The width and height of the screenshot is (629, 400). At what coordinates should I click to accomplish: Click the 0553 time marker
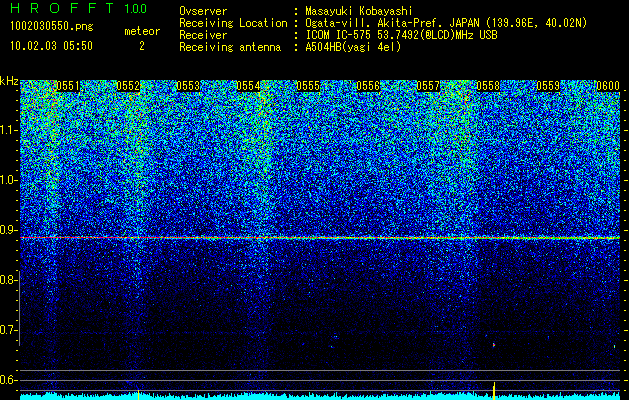[188, 86]
